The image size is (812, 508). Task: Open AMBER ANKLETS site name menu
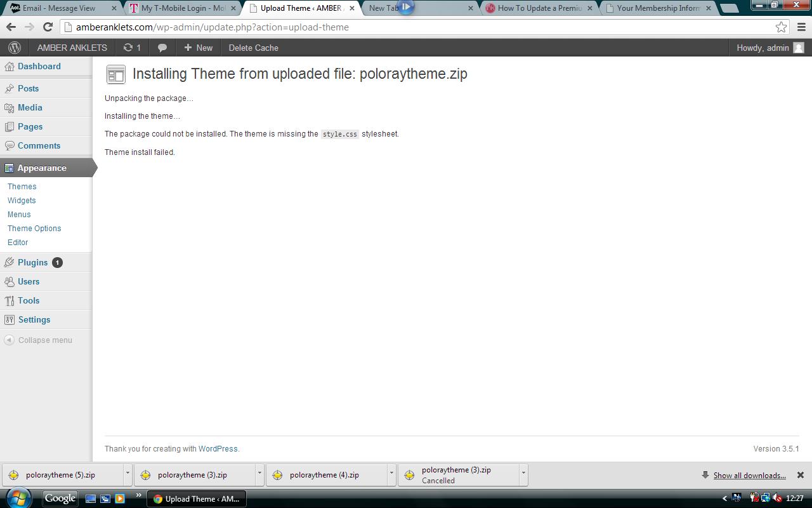72,48
